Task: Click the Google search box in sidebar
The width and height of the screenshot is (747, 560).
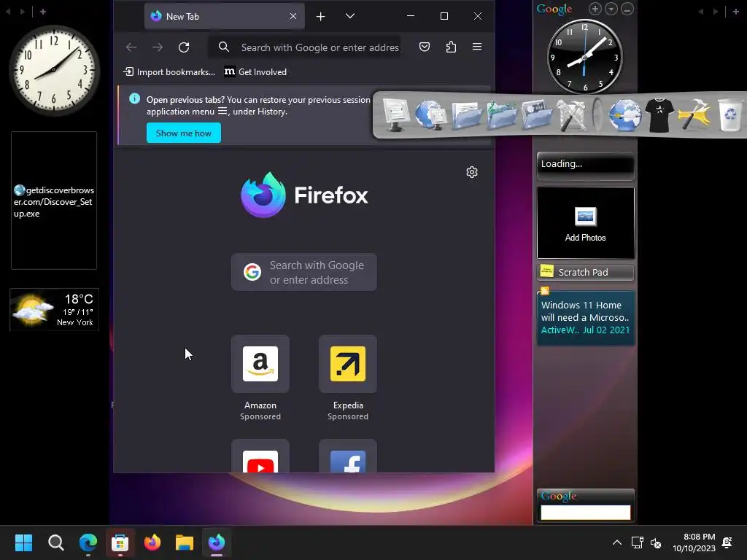Action: (x=586, y=513)
